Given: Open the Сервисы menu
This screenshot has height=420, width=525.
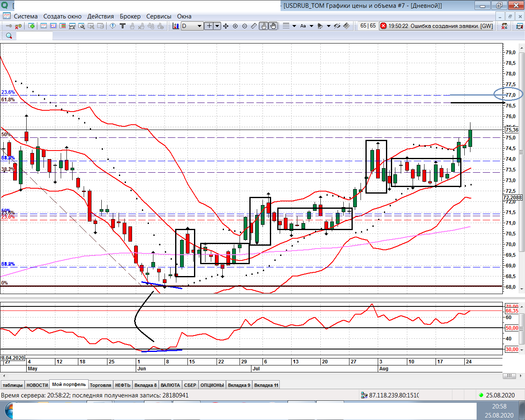Looking at the screenshot, I should coord(159,16).
